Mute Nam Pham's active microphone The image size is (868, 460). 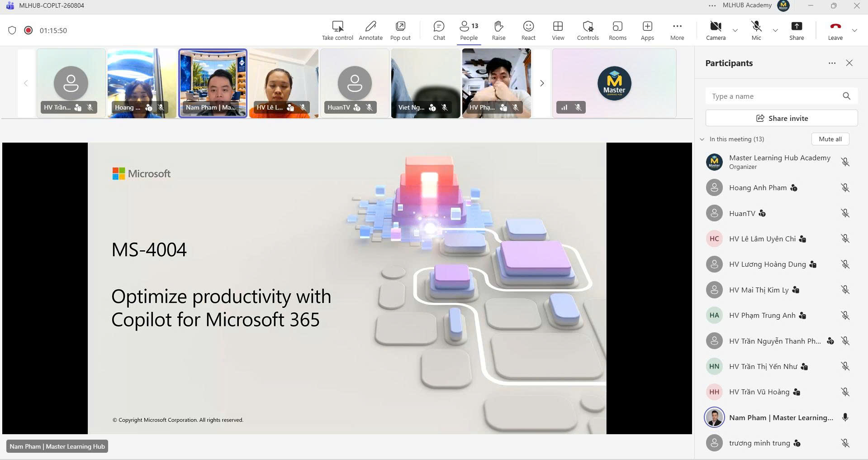pos(845,417)
